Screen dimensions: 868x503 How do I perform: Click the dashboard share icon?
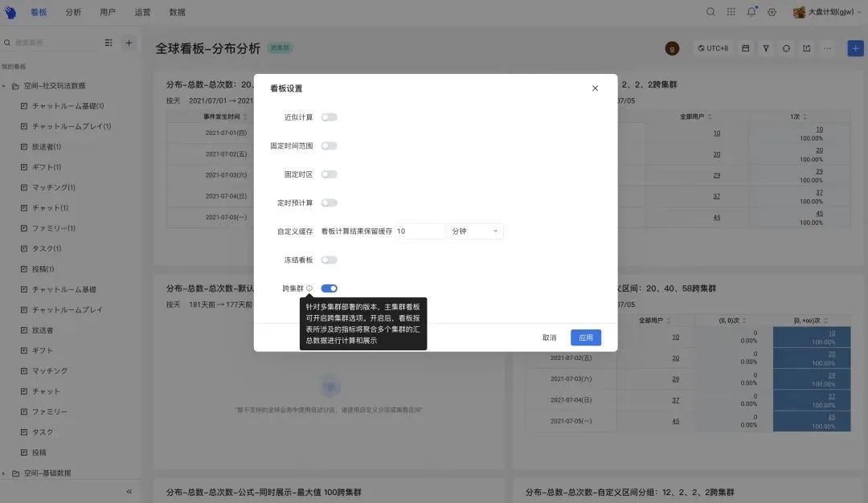point(807,49)
